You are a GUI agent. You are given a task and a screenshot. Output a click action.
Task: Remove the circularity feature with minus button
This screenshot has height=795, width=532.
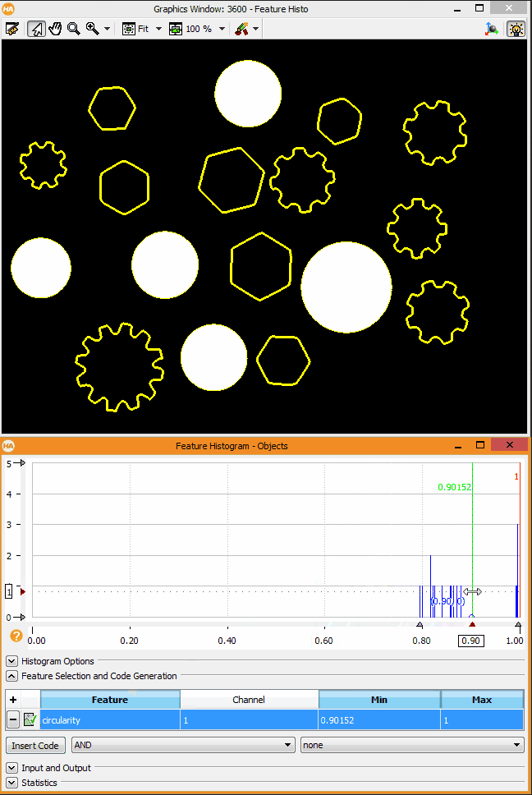click(13, 720)
